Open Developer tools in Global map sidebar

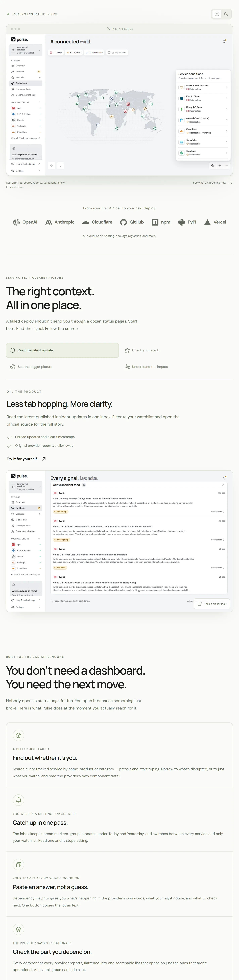point(26,89)
